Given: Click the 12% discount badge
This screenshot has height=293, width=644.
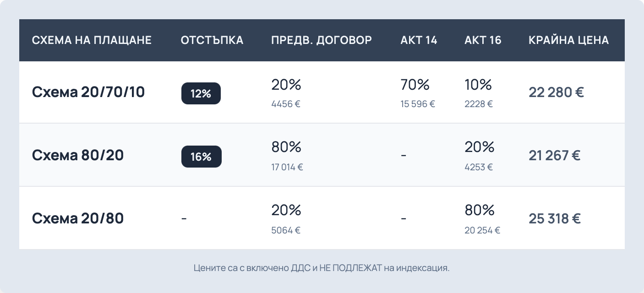Looking at the screenshot, I should pyautogui.click(x=201, y=93).
